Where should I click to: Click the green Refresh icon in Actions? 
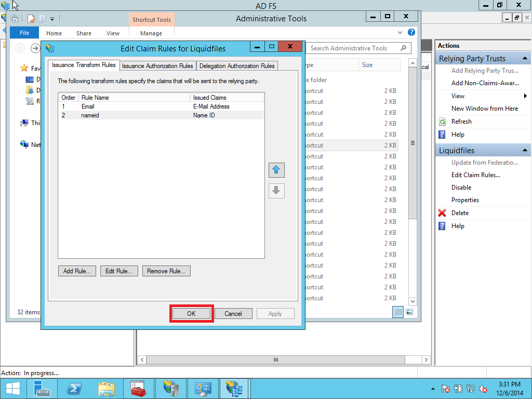point(442,122)
